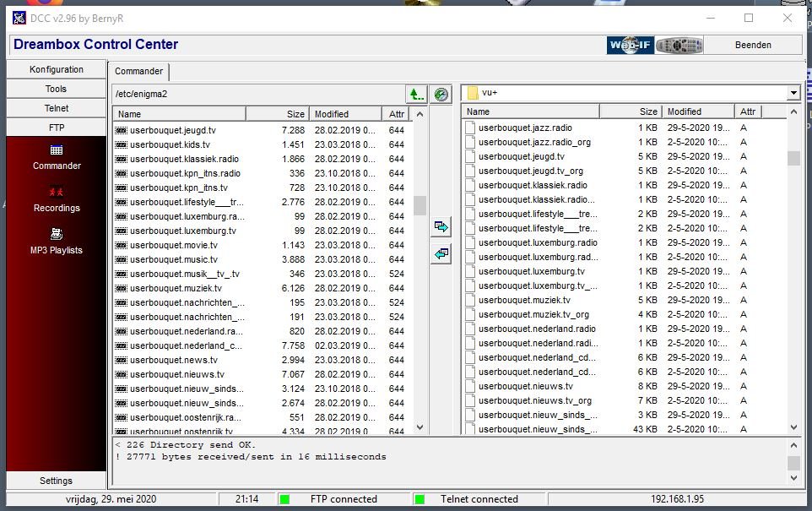Open the Konfiguration section
The image size is (812, 511).
(57, 69)
